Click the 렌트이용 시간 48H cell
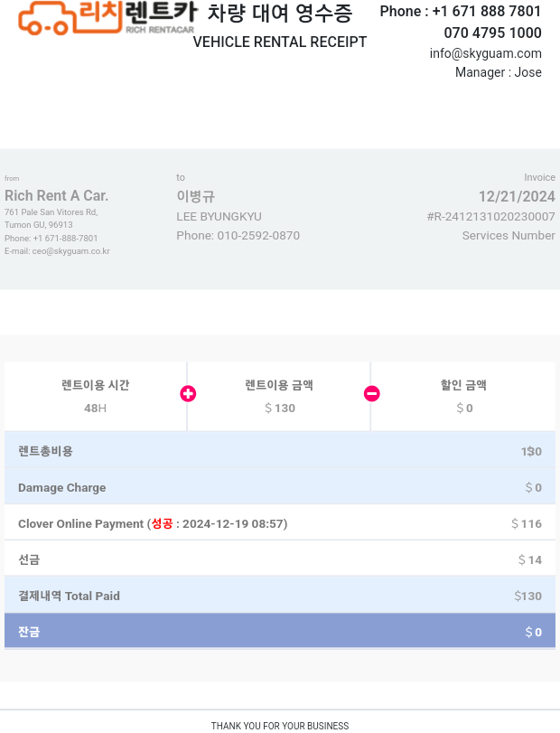 [x=95, y=396]
